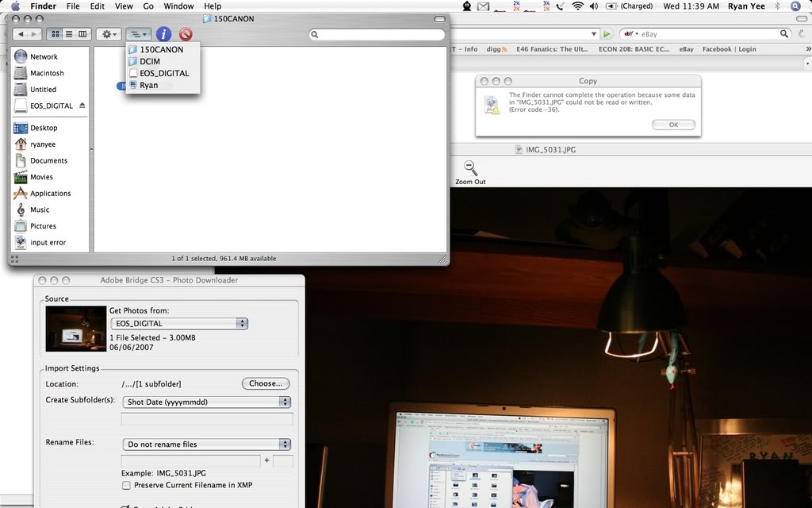Open the Window menu
Image resolution: width=812 pixels, height=508 pixels.
click(178, 6)
